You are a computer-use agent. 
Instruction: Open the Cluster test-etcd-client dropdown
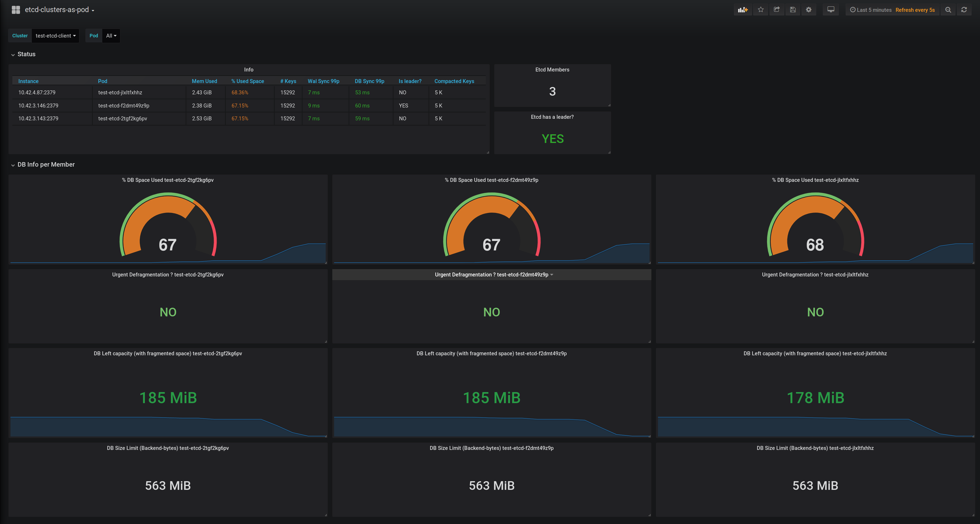pos(55,36)
